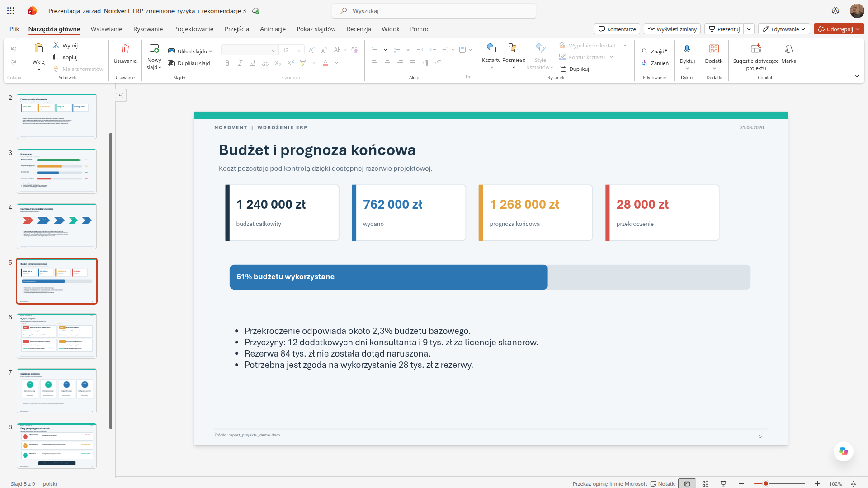Click Wyświetl zmiany button

[x=672, y=29]
